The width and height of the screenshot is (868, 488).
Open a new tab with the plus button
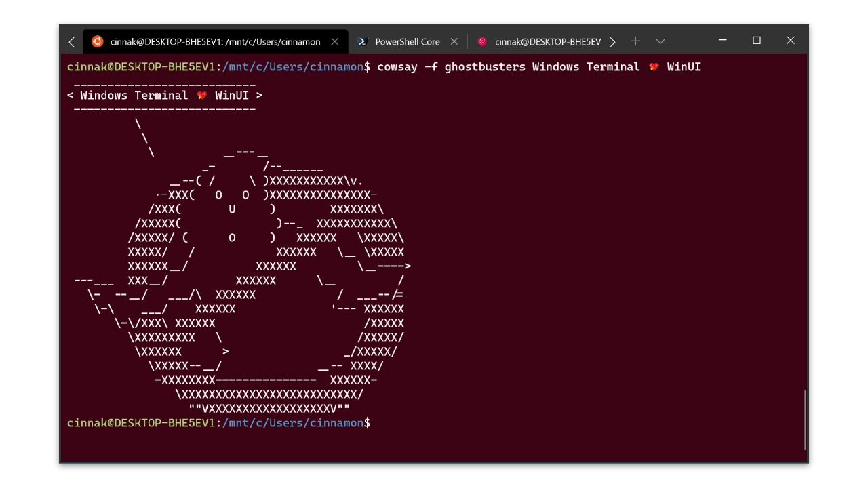(635, 41)
